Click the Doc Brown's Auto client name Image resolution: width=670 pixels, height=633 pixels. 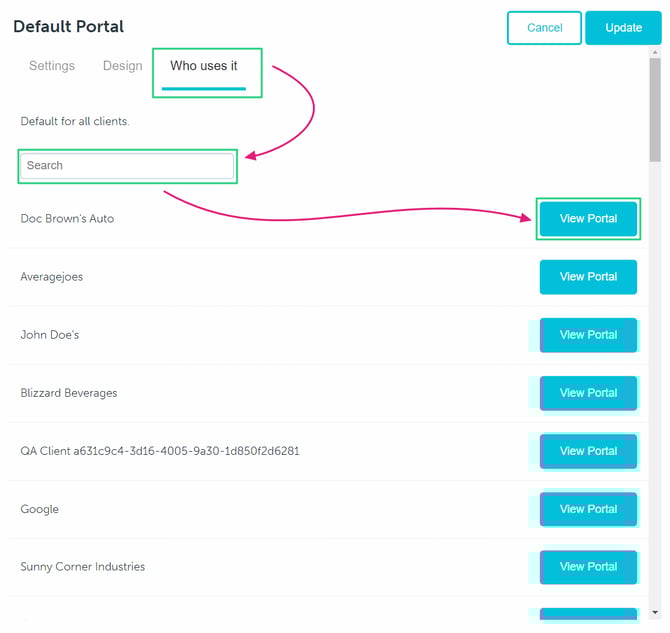(x=67, y=219)
